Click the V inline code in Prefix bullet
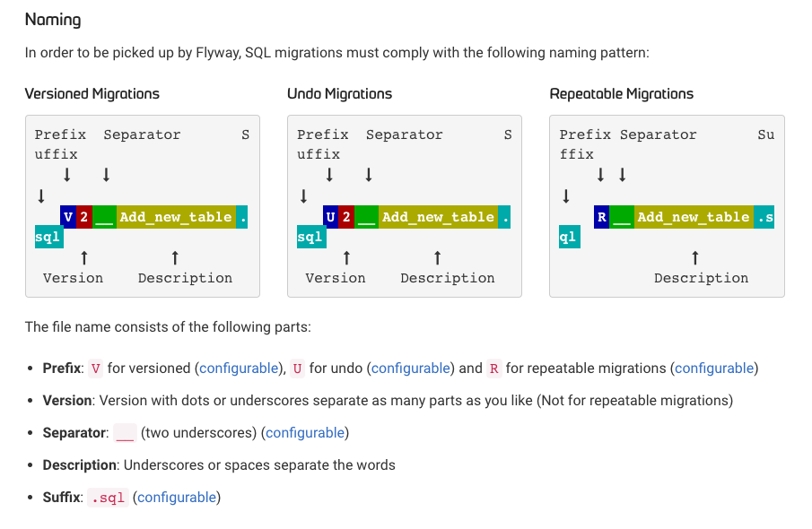This screenshot has width=812, height=529. point(95,369)
